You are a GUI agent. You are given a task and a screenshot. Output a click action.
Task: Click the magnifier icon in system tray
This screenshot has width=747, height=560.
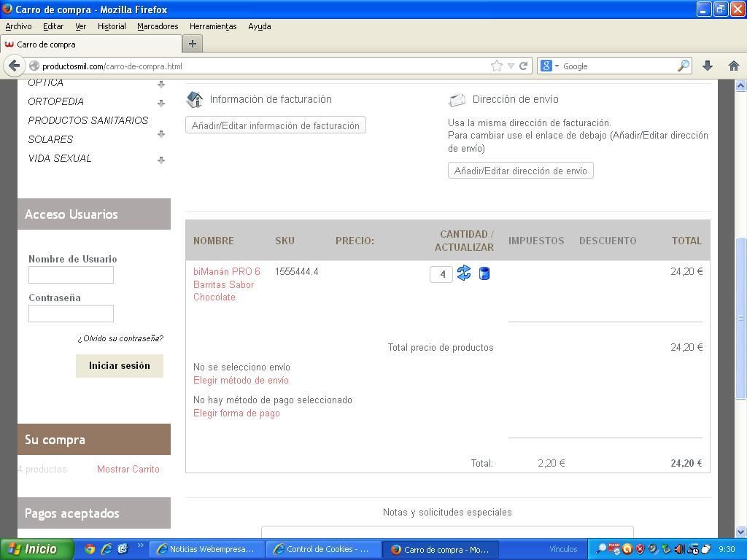(x=602, y=549)
